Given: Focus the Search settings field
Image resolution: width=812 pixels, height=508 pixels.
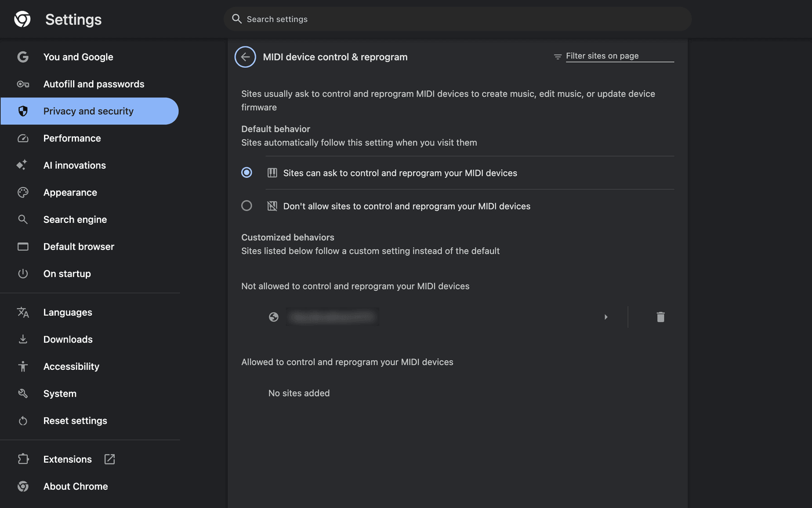Looking at the screenshot, I should pyautogui.click(x=458, y=19).
